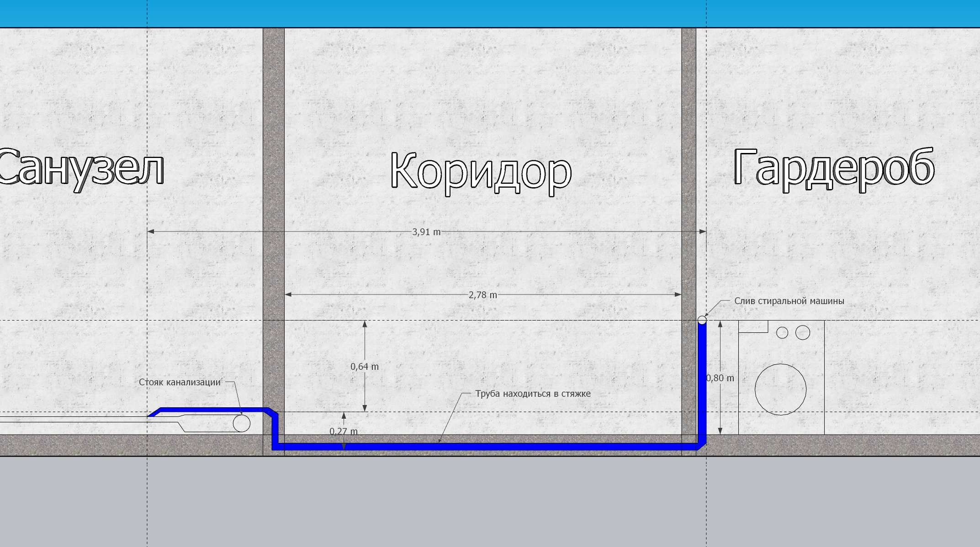Image resolution: width=980 pixels, height=547 pixels.
Task: Click the washing machine detergent drawer
Action: click(x=753, y=326)
